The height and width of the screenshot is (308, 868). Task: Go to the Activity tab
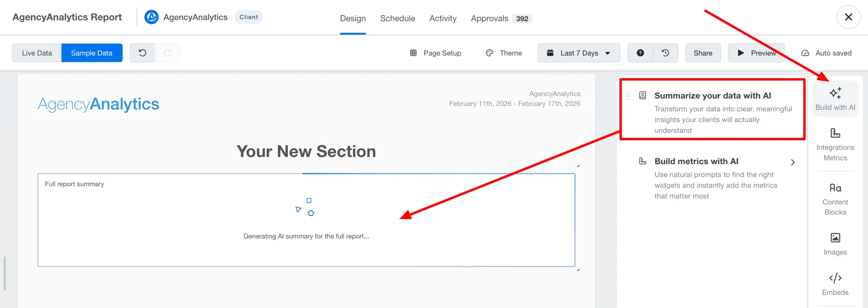pos(443,19)
